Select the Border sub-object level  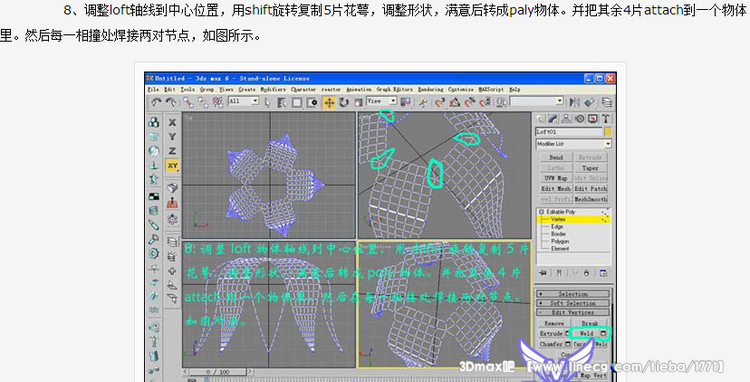(558, 234)
